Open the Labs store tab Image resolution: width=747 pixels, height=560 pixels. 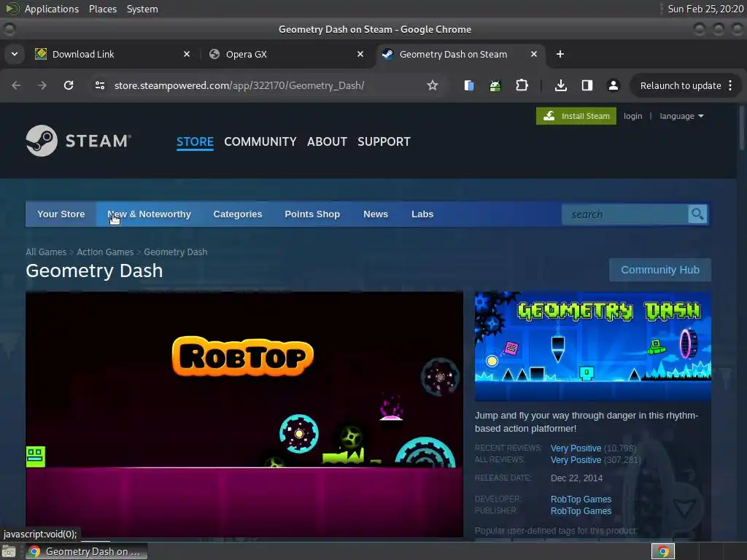coord(422,214)
